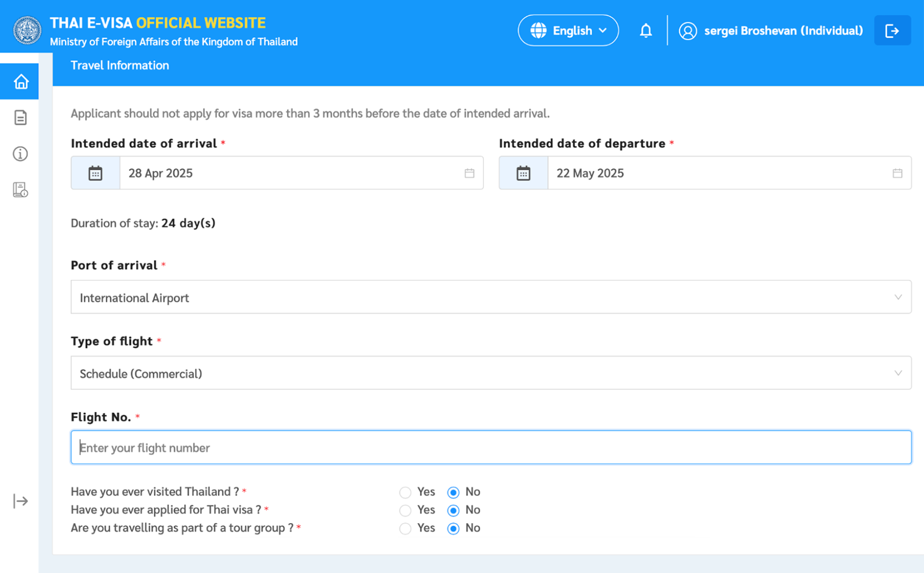Click the Port of arrival label
The width and height of the screenshot is (924, 573).
[114, 265]
